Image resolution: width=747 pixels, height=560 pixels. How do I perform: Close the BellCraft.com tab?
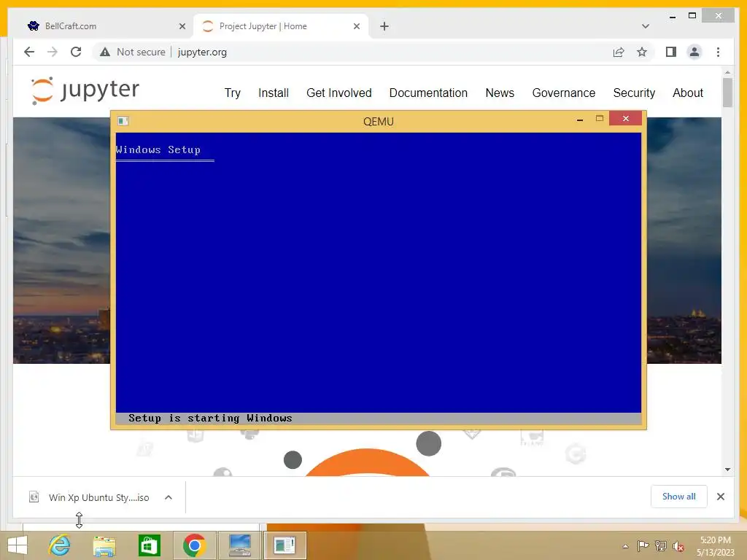[182, 26]
